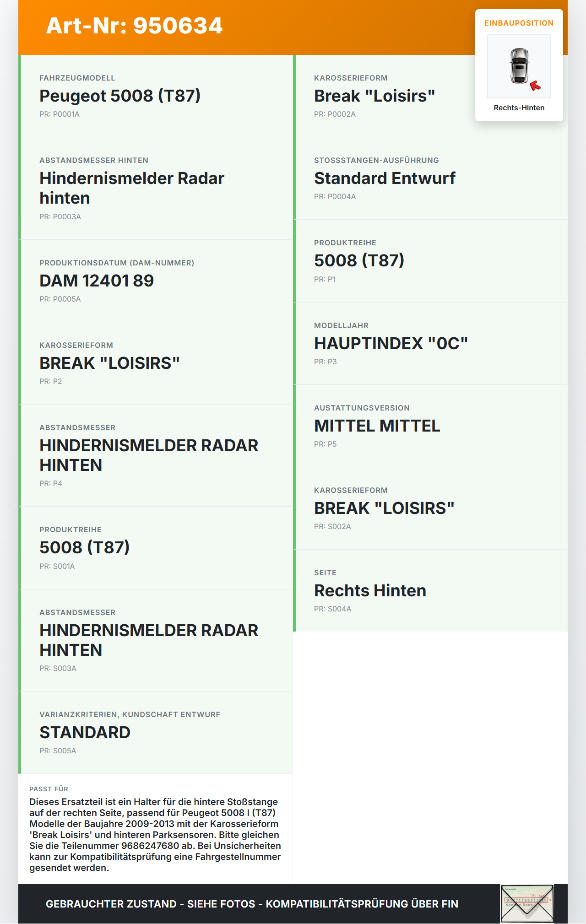The height and width of the screenshot is (924, 586).
Task: Click the Peugeot 5008 (T87) vehicle model
Action: pos(120,96)
